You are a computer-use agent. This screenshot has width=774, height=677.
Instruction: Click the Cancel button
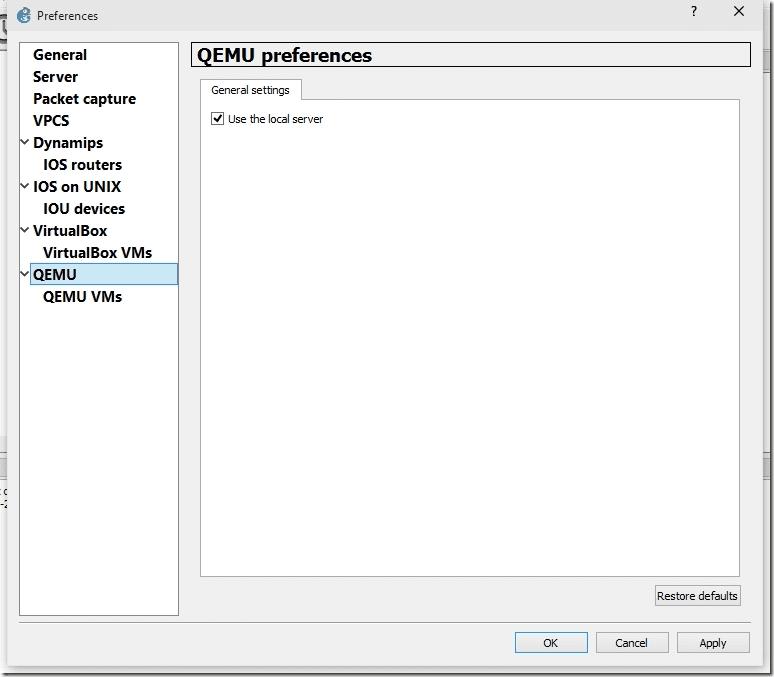(x=632, y=642)
